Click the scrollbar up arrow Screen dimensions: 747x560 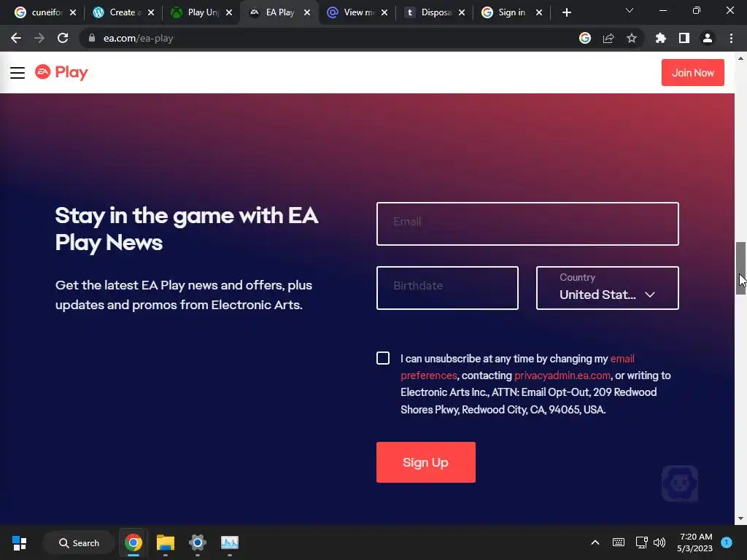coord(740,58)
